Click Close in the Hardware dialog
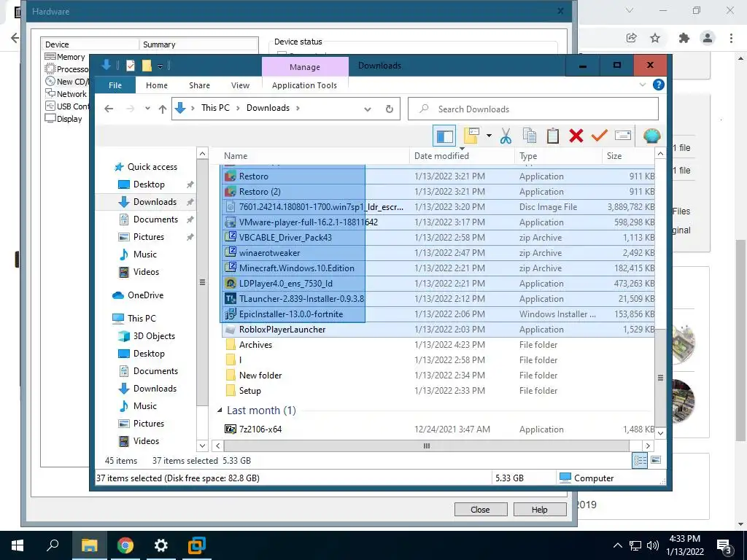 (480, 510)
